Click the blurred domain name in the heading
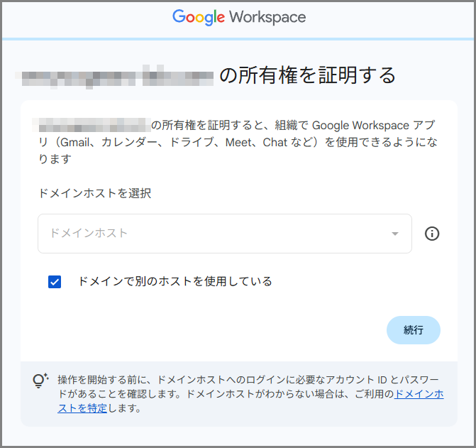 coord(118,75)
